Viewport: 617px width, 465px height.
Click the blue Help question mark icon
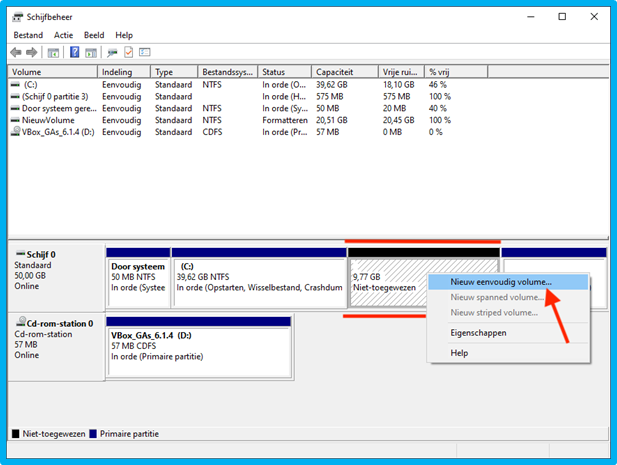coord(74,52)
